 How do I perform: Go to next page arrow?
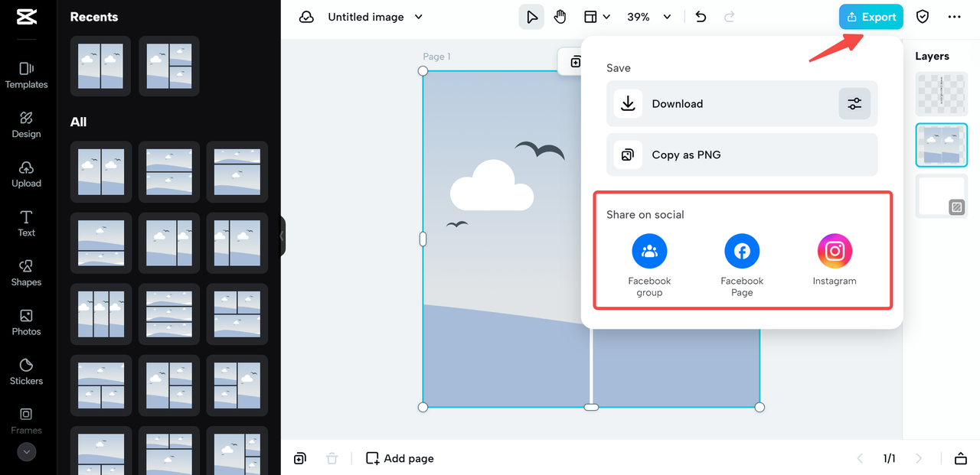tap(919, 458)
